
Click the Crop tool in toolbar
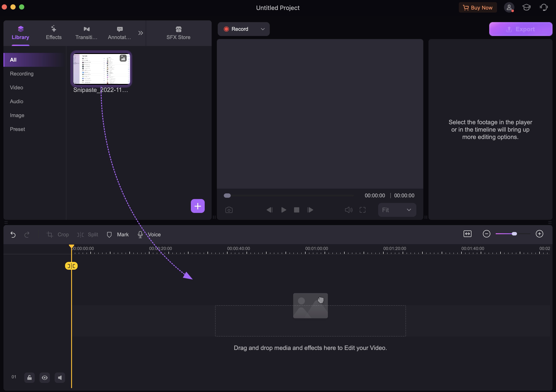tap(59, 234)
